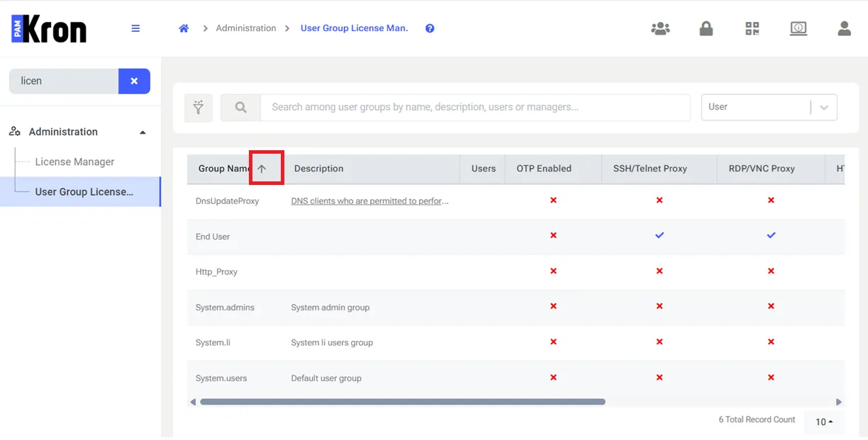The width and height of the screenshot is (868, 440).
Task: Open the User dropdown selector
Action: click(769, 107)
